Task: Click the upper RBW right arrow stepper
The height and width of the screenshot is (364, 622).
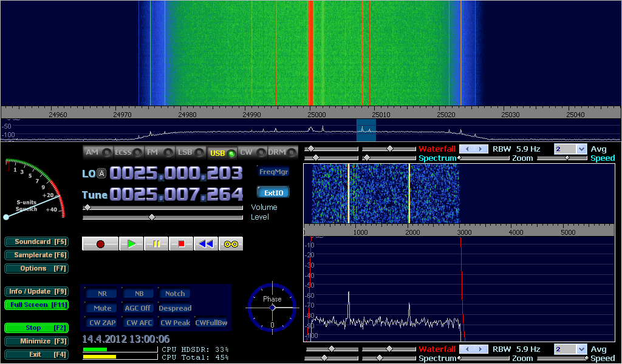Action: pyautogui.click(x=481, y=149)
